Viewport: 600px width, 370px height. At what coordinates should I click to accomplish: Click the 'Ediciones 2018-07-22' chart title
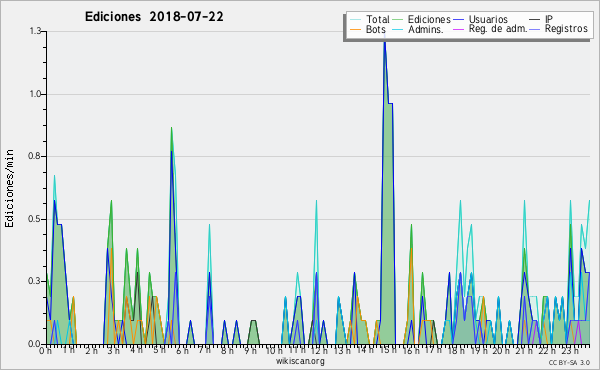pyautogui.click(x=154, y=17)
